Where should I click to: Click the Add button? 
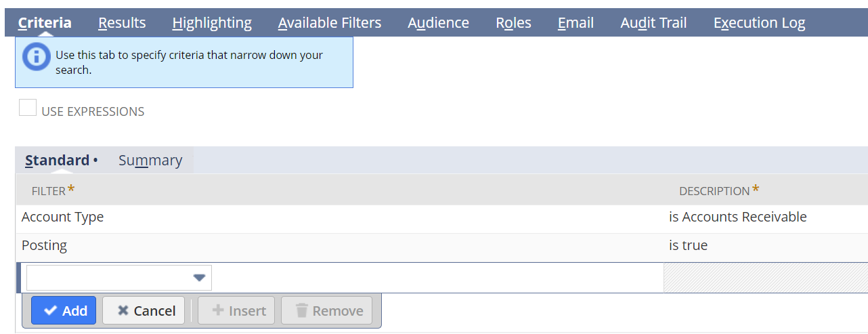(64, 310)
